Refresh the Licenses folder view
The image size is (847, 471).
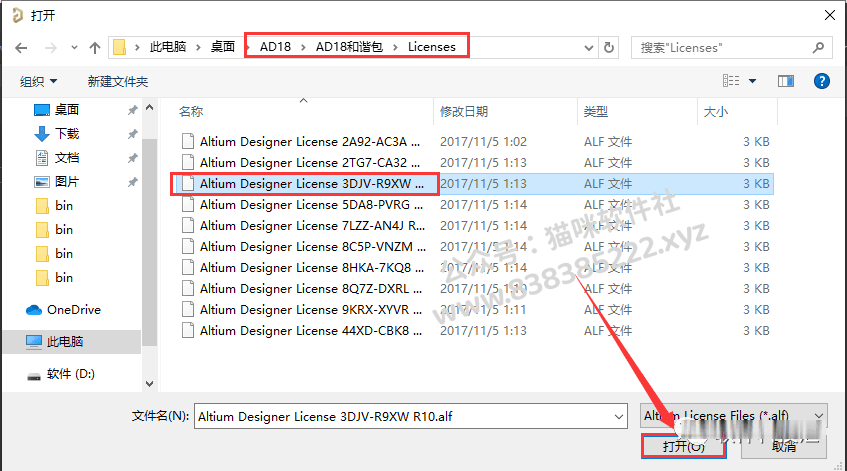[x=609, y=48]
